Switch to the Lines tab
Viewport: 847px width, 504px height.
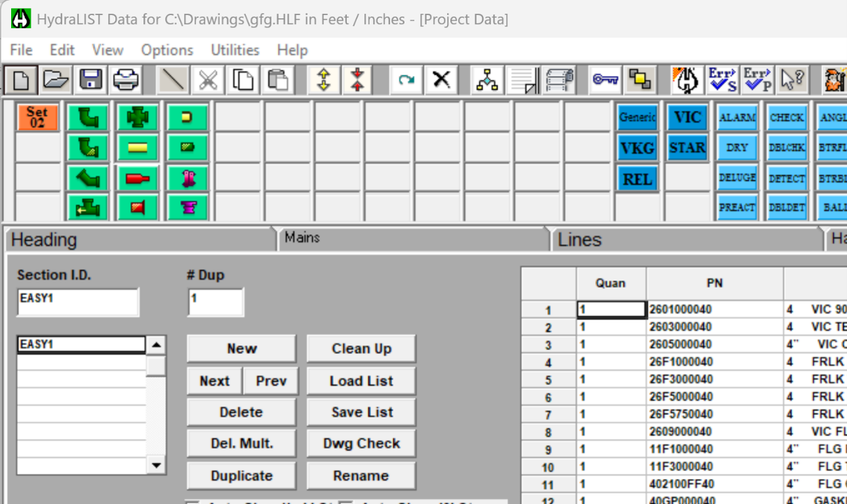point(579,240)
